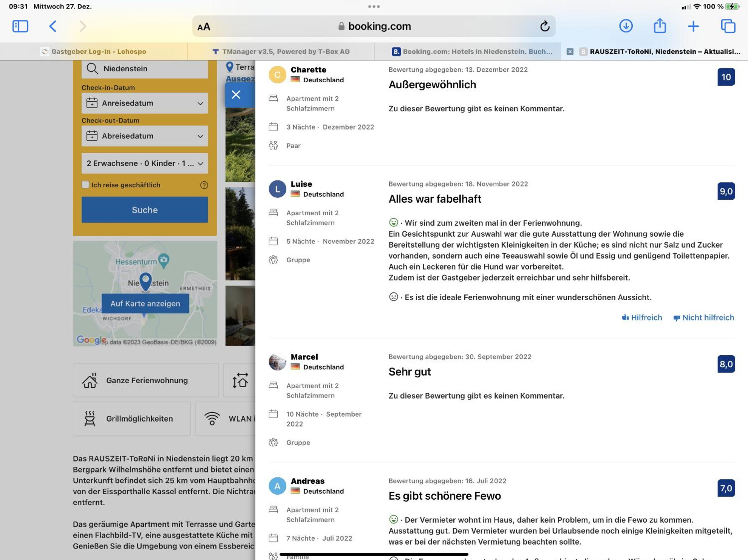The image size is (748, 560).
Task: Click the Google logo on map
Action: [x=91, y=340]
